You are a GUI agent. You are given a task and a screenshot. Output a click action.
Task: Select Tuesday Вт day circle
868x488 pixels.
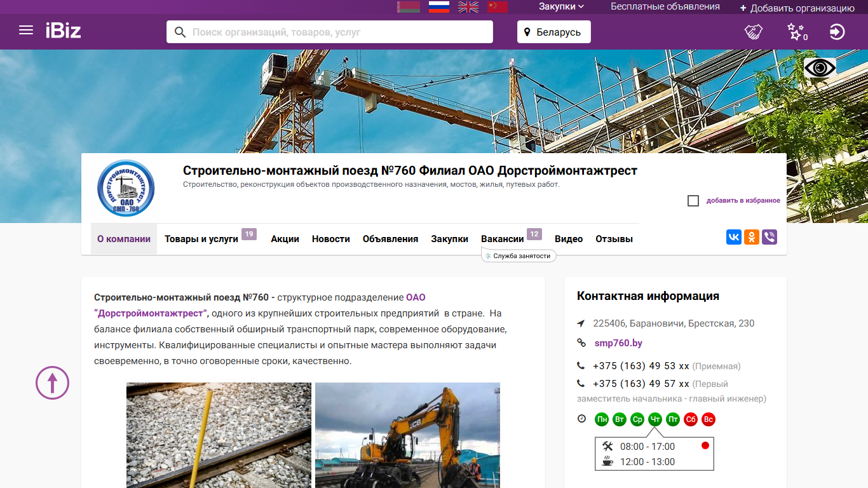(x=620, y=419)
